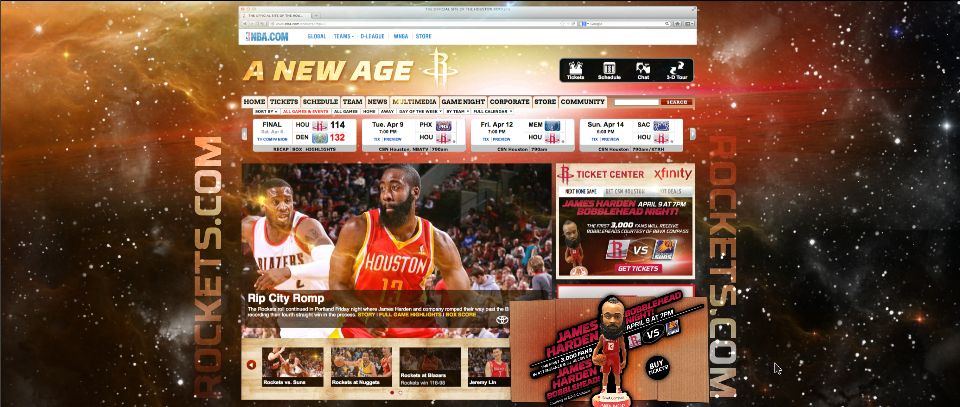Select the second carousel page dot
960x407 pixels.
click(400, 392)
